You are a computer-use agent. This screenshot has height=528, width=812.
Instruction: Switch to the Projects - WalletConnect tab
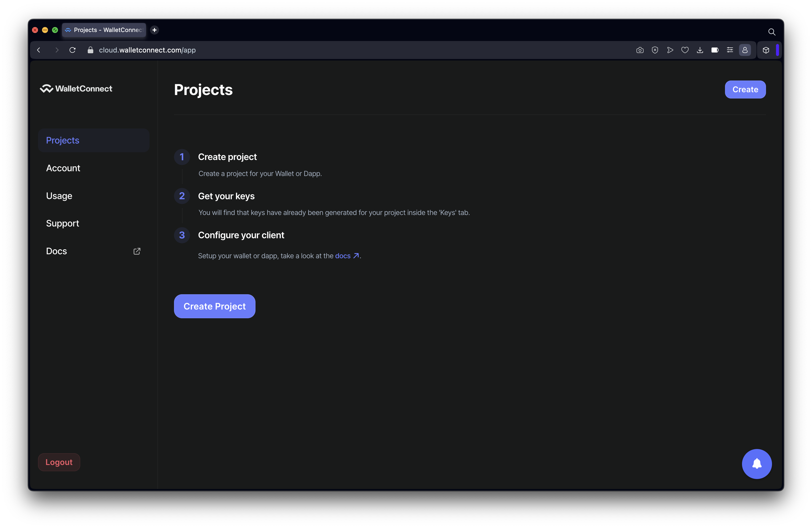(104, 30)
